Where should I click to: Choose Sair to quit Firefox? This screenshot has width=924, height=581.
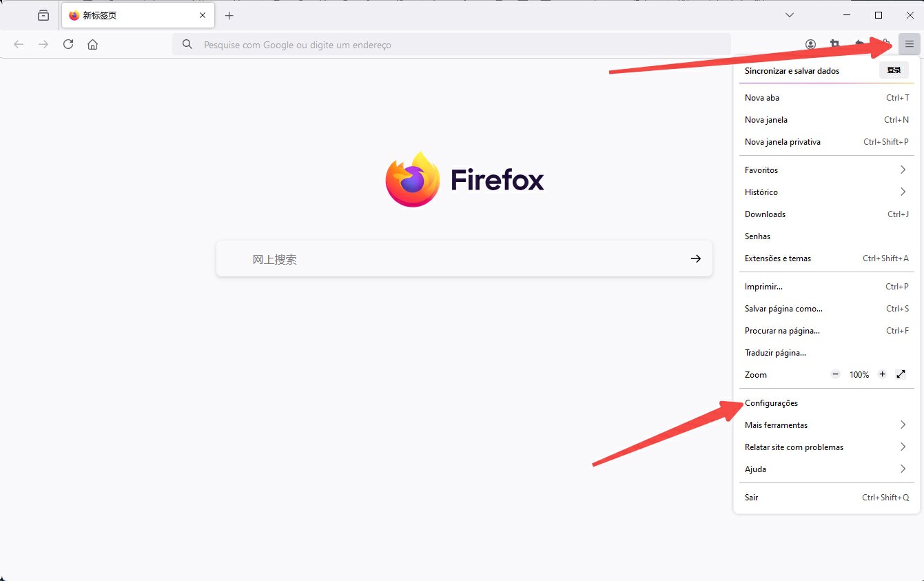pyautogui.click(x=826, y=497)
